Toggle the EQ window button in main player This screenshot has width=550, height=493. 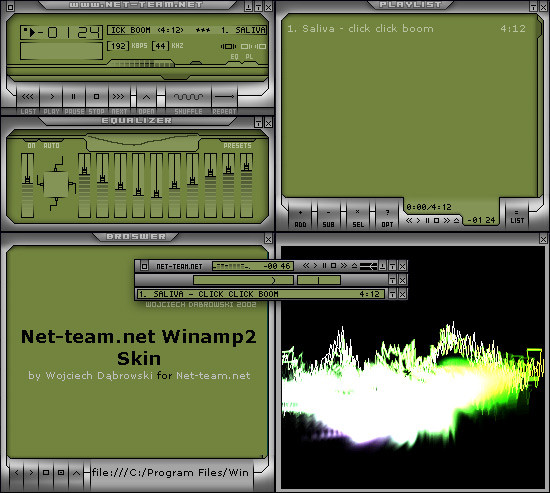tap(234, 56)
